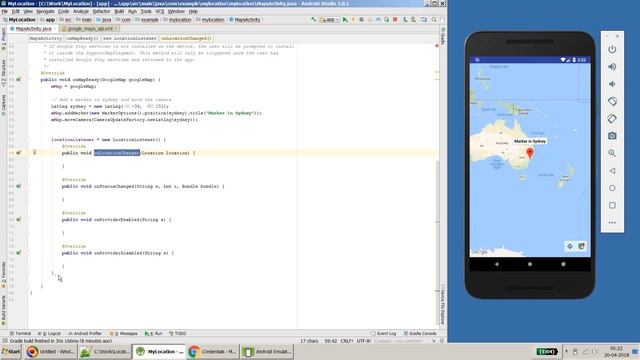Click the Search Everywhere magnifier icon
Viewport: 640px width, 360px height.
click(x=434, y=20)
